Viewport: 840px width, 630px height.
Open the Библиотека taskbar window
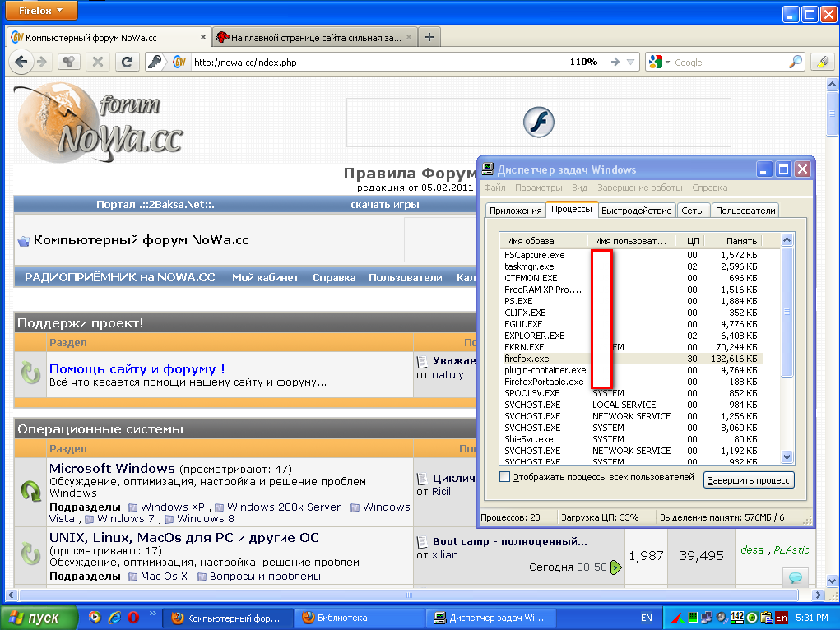(x=360, y=618)
